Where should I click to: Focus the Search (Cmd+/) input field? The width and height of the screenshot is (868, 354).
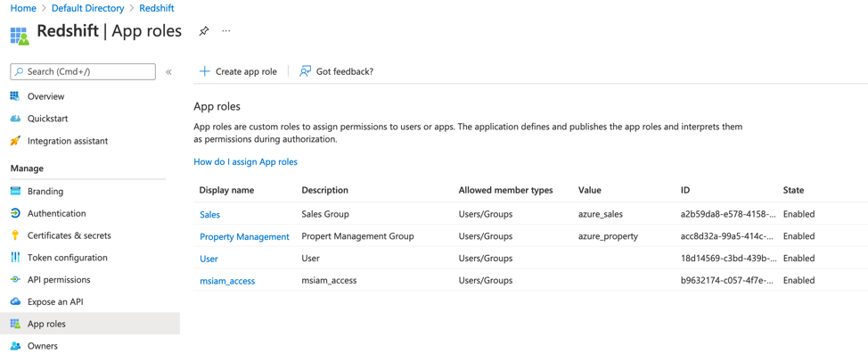pos(83,72)
